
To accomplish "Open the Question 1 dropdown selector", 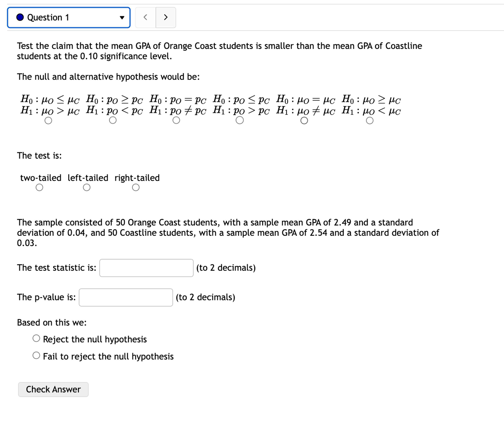I will (68, 17).
